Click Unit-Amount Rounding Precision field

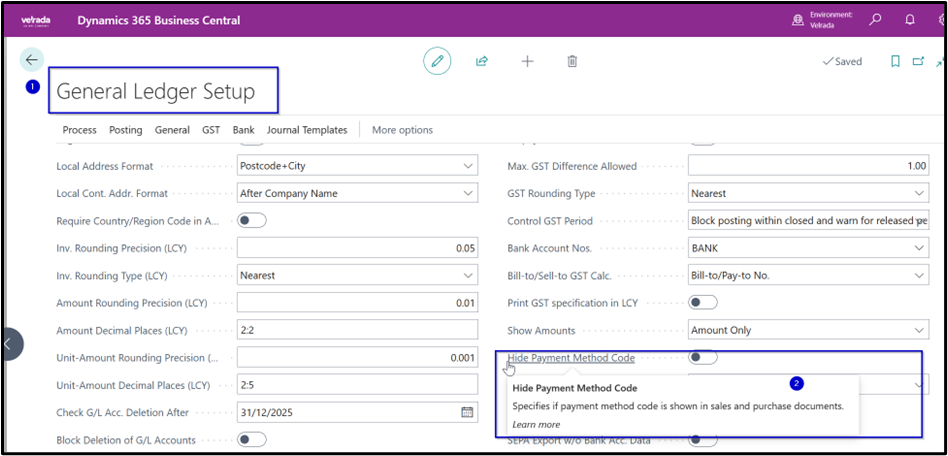tap(357, 357)
